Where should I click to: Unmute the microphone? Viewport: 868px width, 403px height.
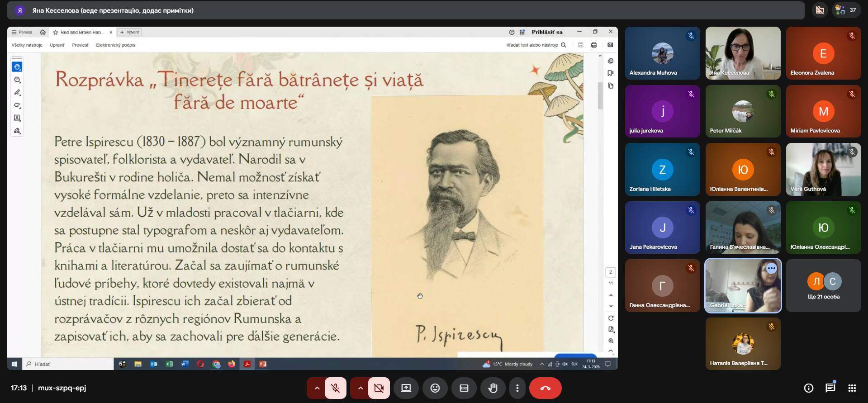pos(335,388)
